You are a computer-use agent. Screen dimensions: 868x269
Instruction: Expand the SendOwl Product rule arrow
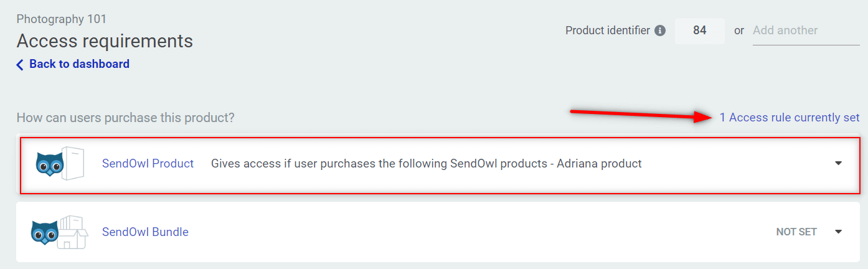pos(838,163)
